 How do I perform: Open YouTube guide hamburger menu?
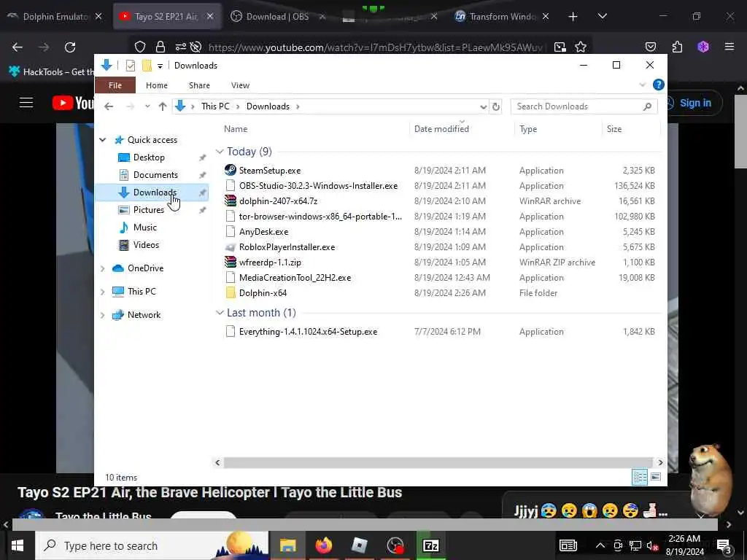pos(26,103)
